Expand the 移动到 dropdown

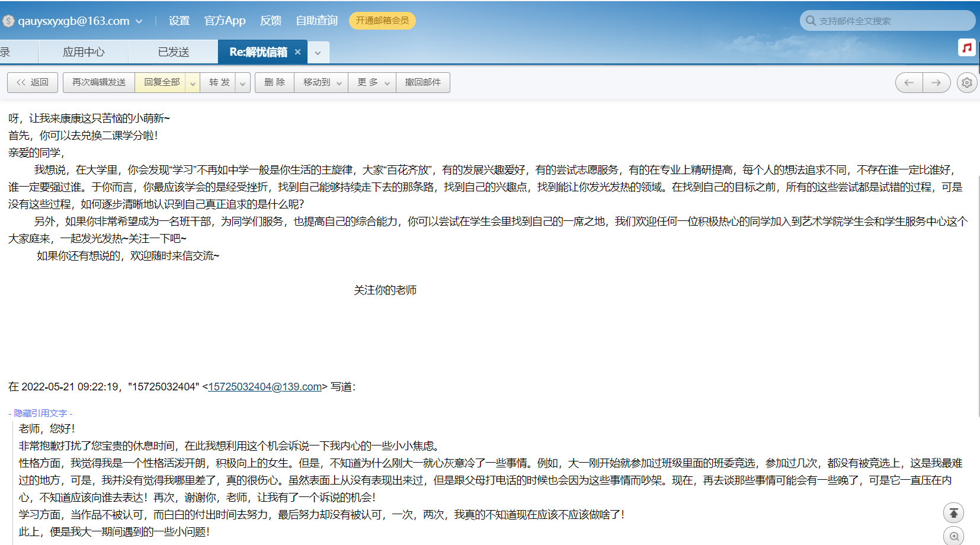pyautogui.click(x=339, y=83)
